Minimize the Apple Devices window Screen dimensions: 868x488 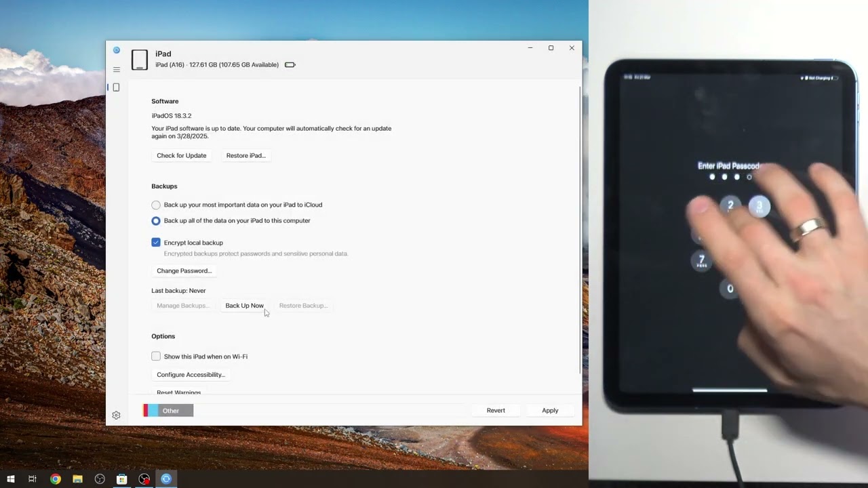[x=530, y=48]
